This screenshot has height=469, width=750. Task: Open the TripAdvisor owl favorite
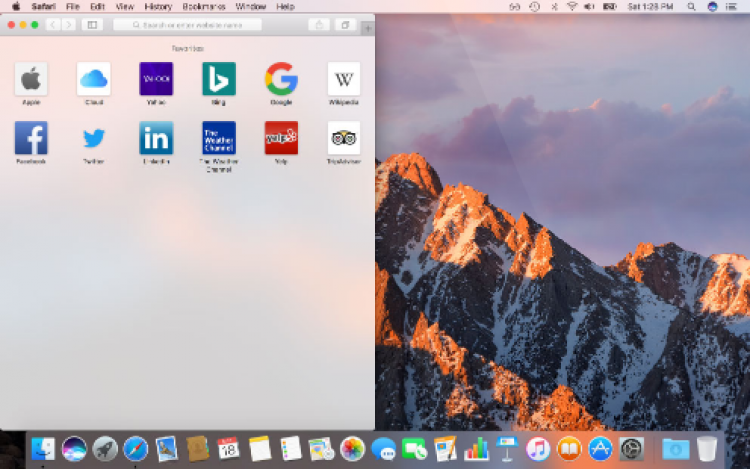343,138
